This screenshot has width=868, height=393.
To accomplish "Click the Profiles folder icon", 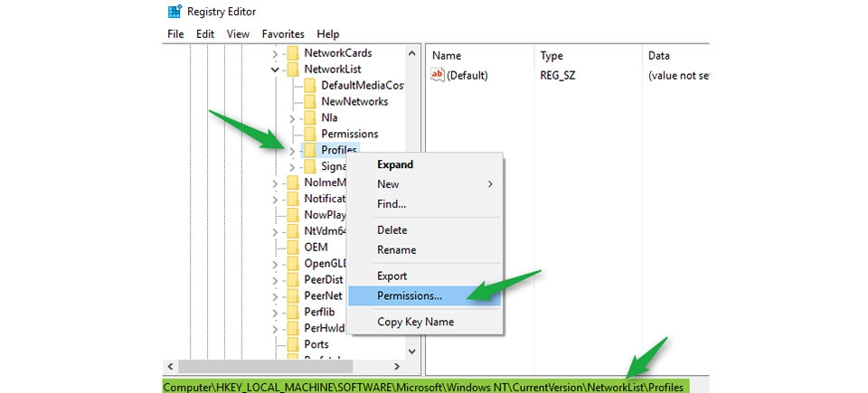I will coord(310,149).
